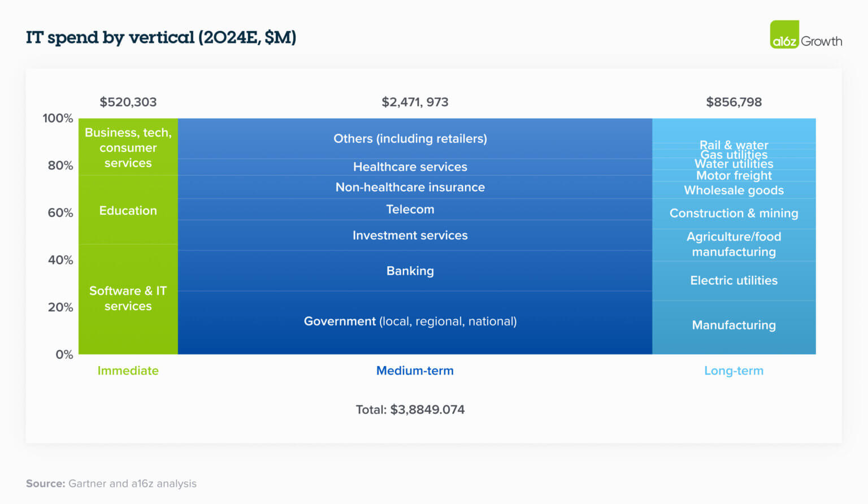Screen dimensions: 868x504
Task: Select the Investment services segment
Action: click(415, 235)
